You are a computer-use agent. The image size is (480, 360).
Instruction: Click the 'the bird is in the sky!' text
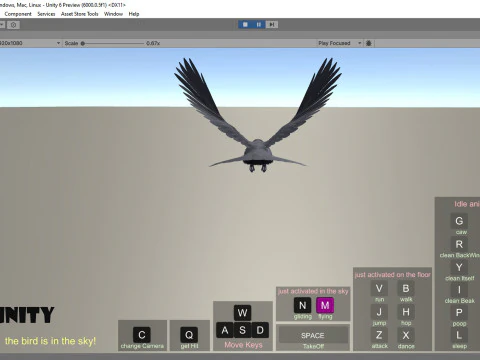[50, 341]
